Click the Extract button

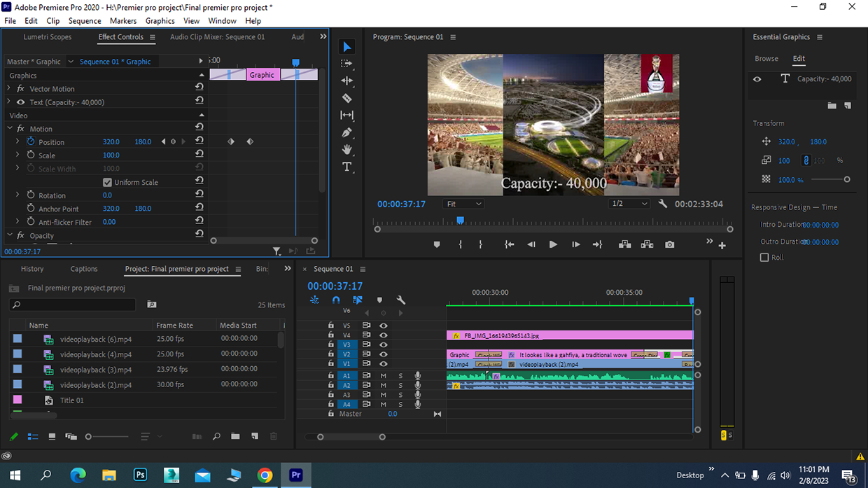[x=647, y=244]
